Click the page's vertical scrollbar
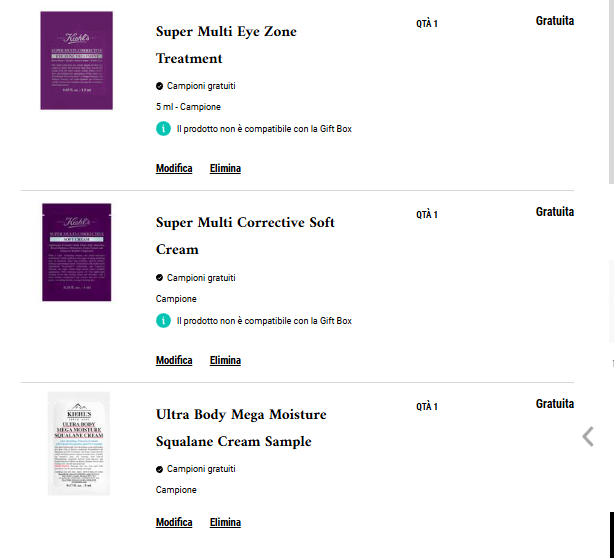This screenshot has height=558, width=614. (611, 92)
